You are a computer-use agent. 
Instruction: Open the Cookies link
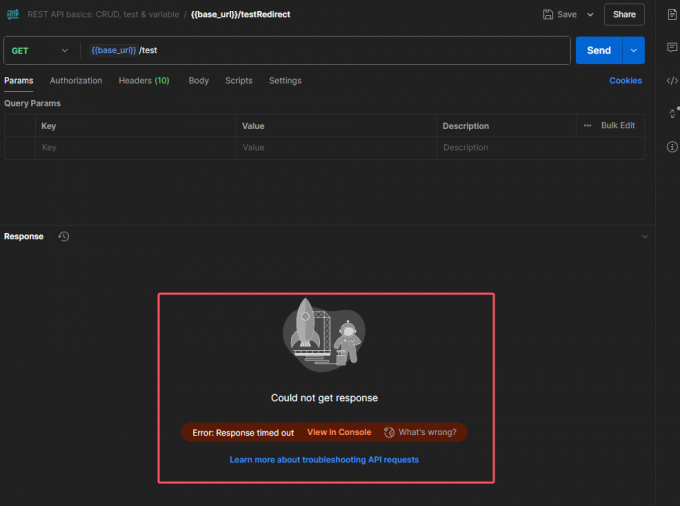(x=625, y=81)
